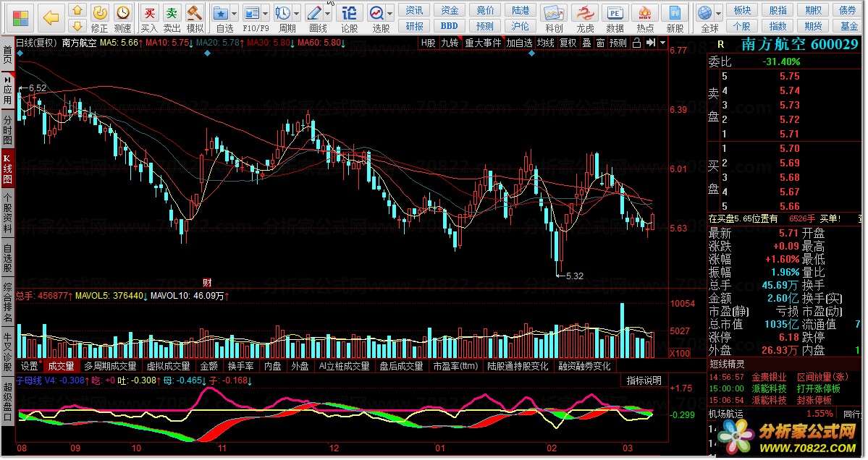Click the padlock icon in chart header
Screen dimensions: 868x460
(636, 43)
